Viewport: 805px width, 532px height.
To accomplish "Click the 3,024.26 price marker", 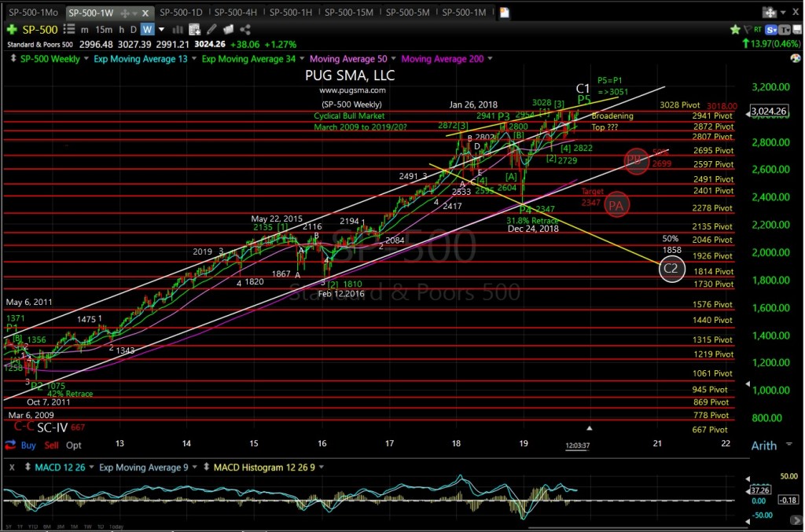I will 769,111.
